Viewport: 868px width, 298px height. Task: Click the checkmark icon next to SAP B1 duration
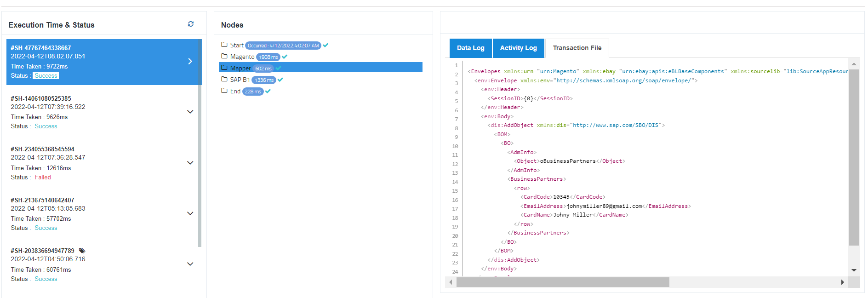tap(280, 80)
